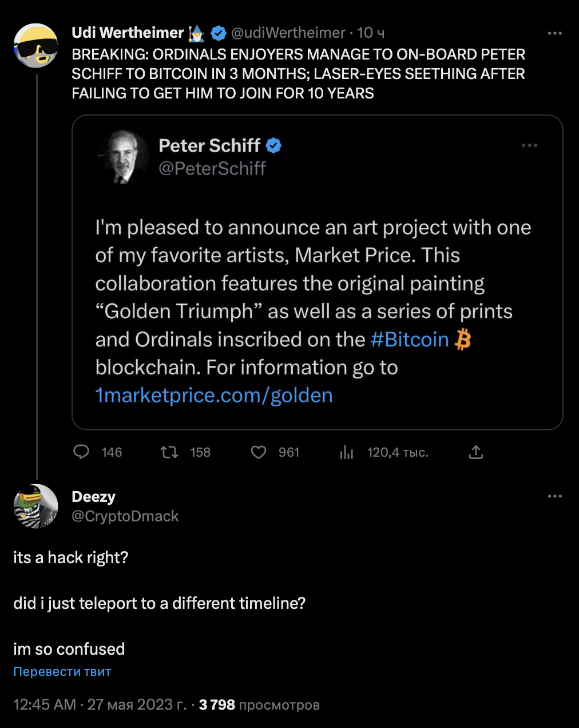
Task: Click Peter Schiff's verified checkmark badge
Action: (274, 146)
